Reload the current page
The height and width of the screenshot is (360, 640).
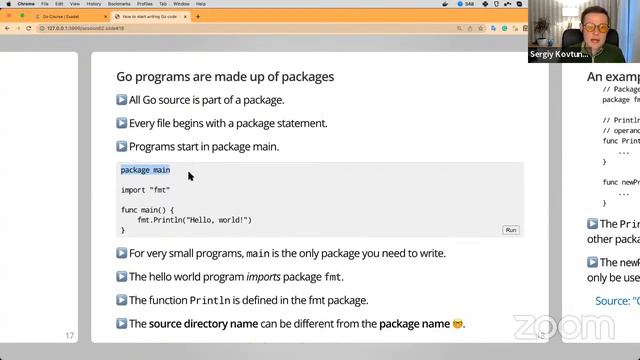29,28
